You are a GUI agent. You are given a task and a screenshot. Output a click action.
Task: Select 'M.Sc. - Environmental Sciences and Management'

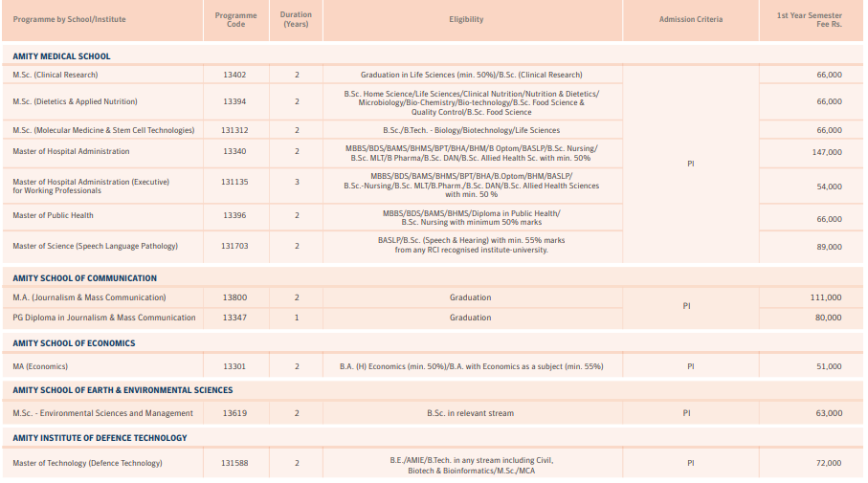103,413
